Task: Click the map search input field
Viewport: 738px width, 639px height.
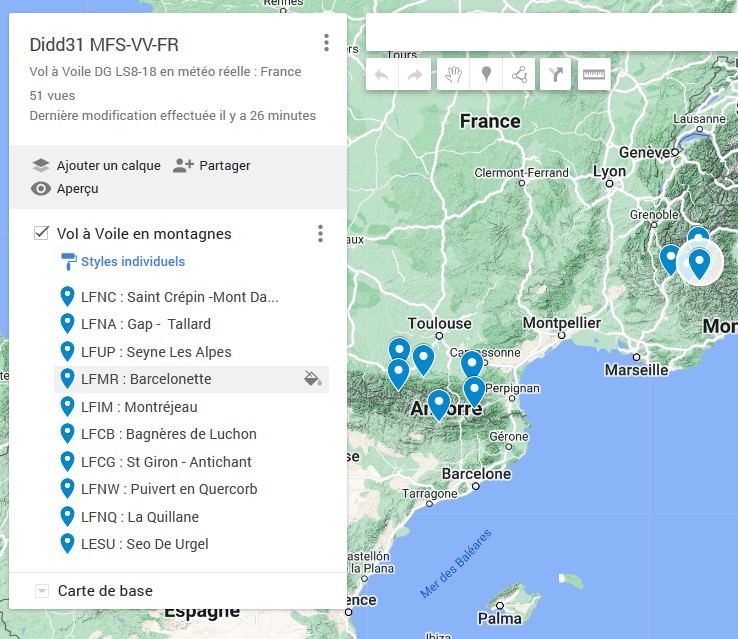Action: click(550, 33)
